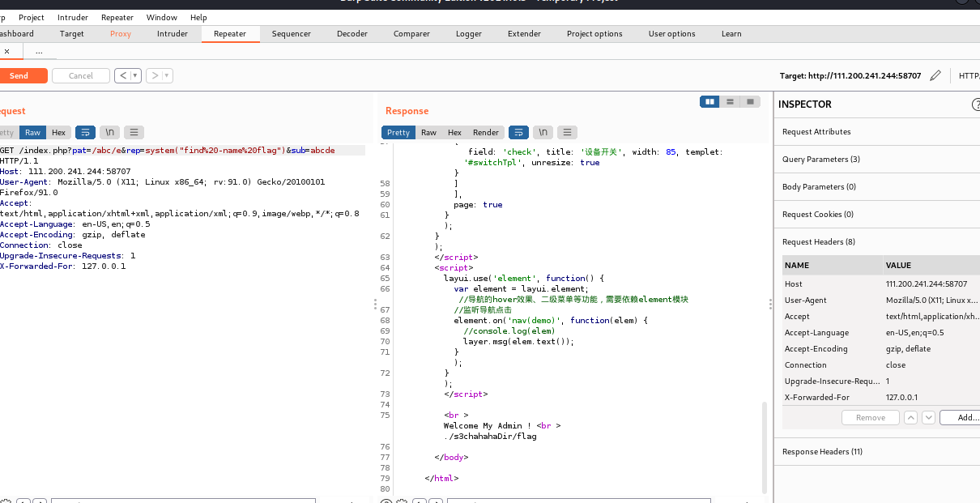
Task: Switch to the Intruder tab
Action: (x=173, y=34)
